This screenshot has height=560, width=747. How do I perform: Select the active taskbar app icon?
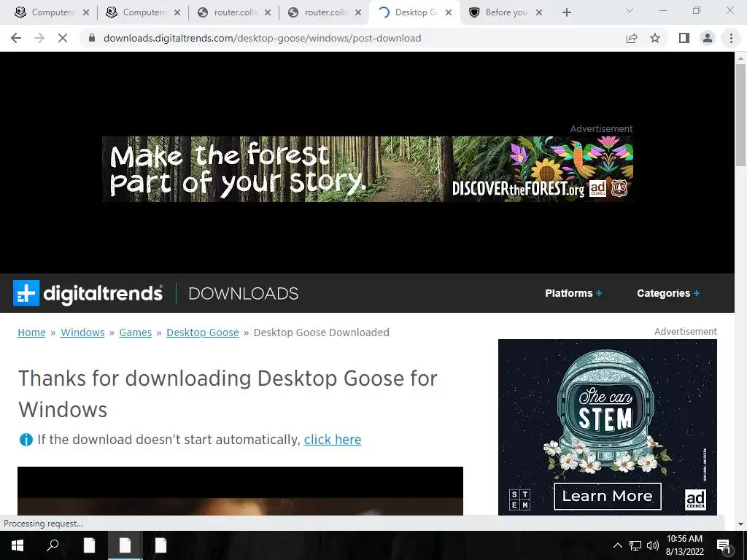[x=125, y=545]
